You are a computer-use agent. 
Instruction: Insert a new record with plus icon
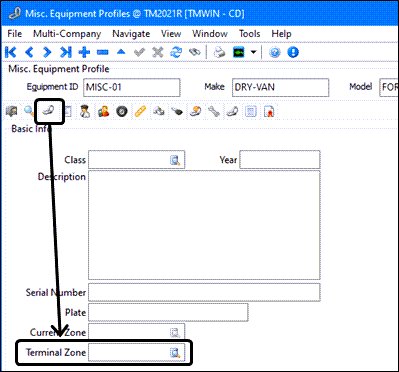click(x=84, y=52)
